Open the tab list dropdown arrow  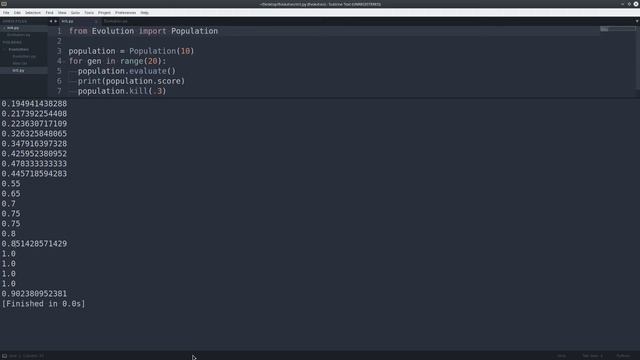click(x=636, y=21)
